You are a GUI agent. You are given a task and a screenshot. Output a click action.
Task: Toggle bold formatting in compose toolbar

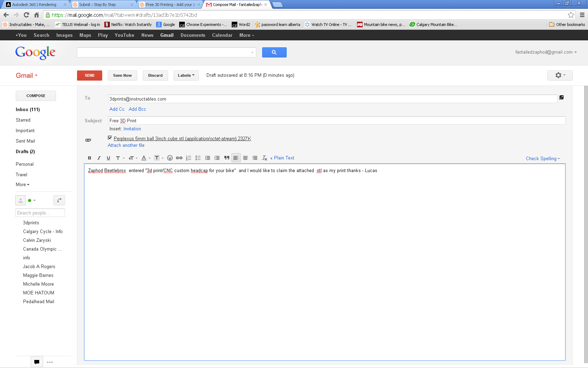(x=90, y=158)
